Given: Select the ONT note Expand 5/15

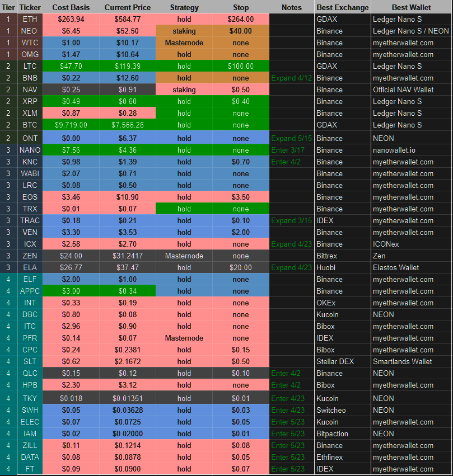Looking at the screenshot, I should [x=292, y=138].
